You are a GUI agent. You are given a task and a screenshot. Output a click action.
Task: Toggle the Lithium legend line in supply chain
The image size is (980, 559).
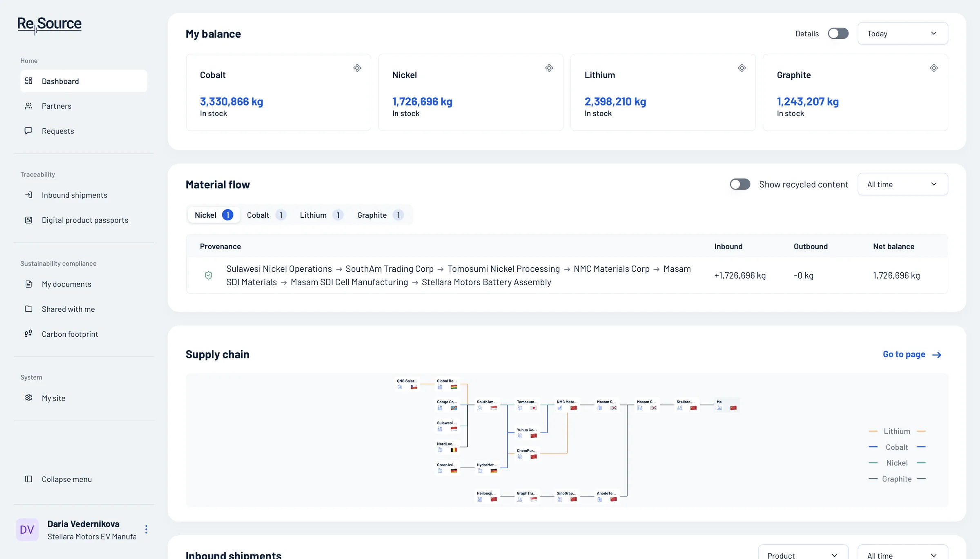897,432
